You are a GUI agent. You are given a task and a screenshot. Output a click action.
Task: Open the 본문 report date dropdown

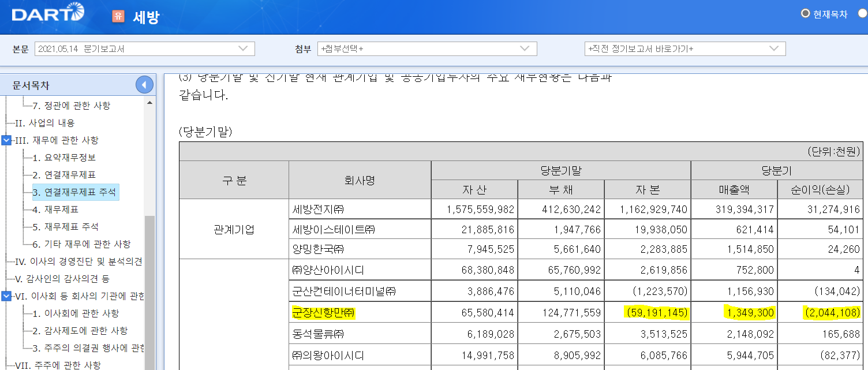(145, 49)
